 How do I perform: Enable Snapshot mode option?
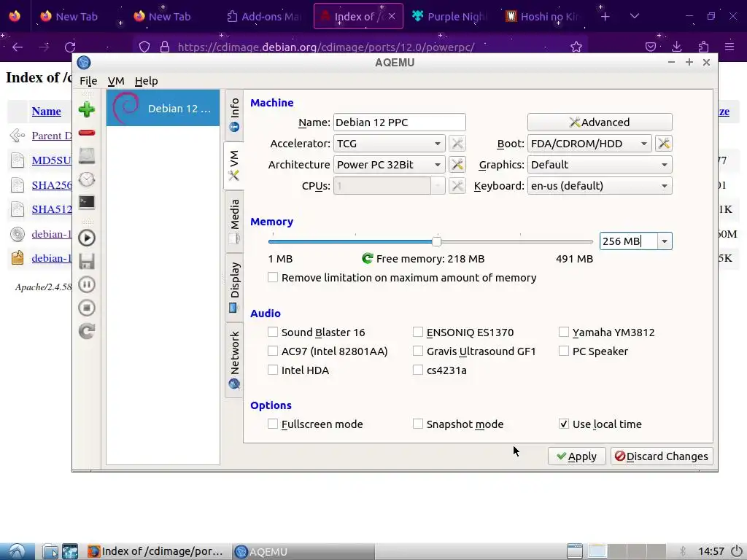click(x=418, y=424)
